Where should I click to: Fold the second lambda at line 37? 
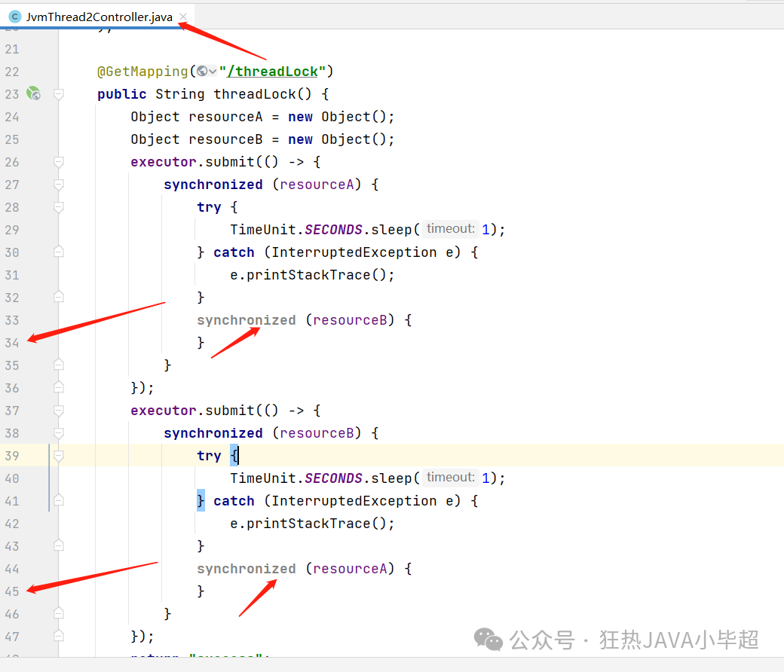(59, 410)
